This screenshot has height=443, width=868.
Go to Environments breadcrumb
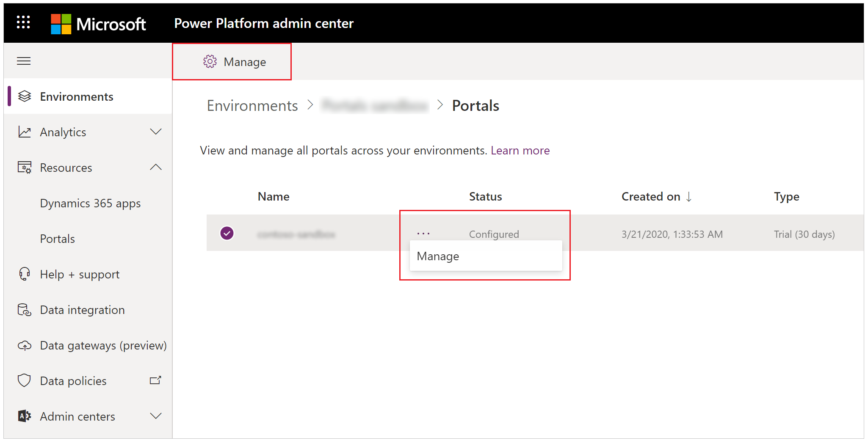252,106
